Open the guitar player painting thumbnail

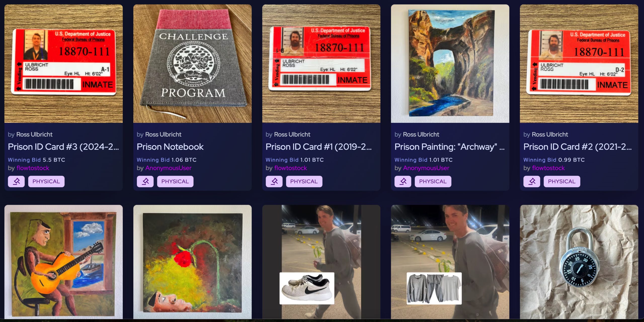click(64, 262)
